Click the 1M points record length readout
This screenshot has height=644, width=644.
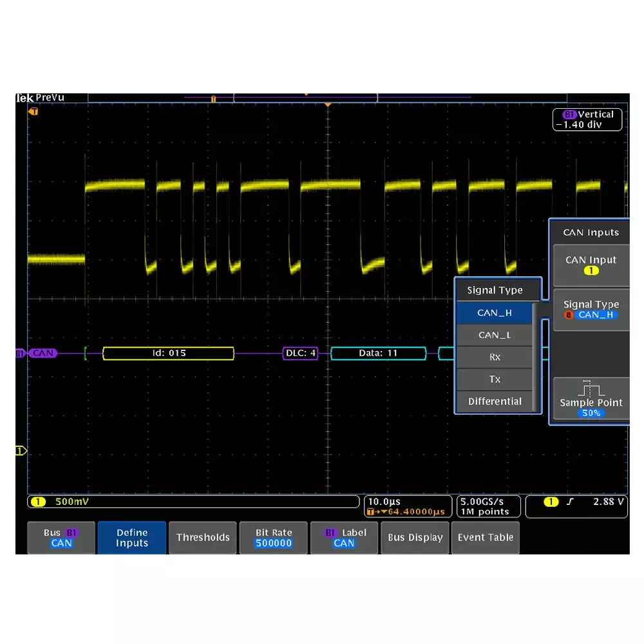tap(485, 512)
